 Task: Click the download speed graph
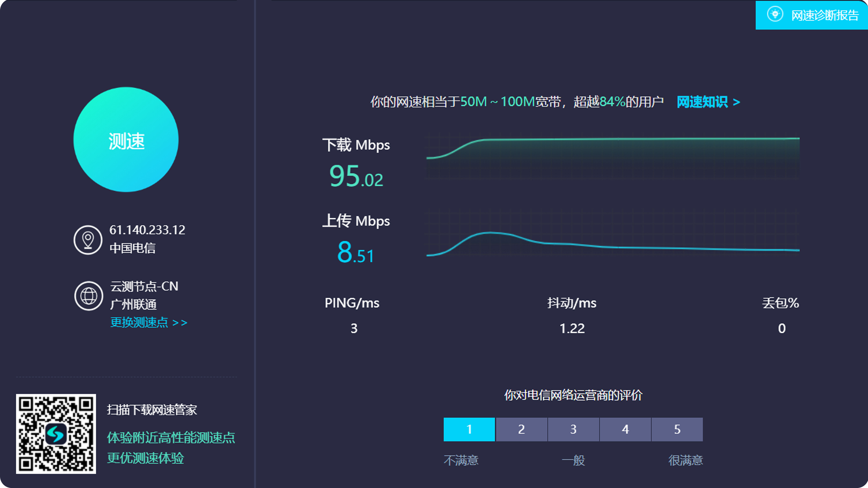[x=613, y=157]
